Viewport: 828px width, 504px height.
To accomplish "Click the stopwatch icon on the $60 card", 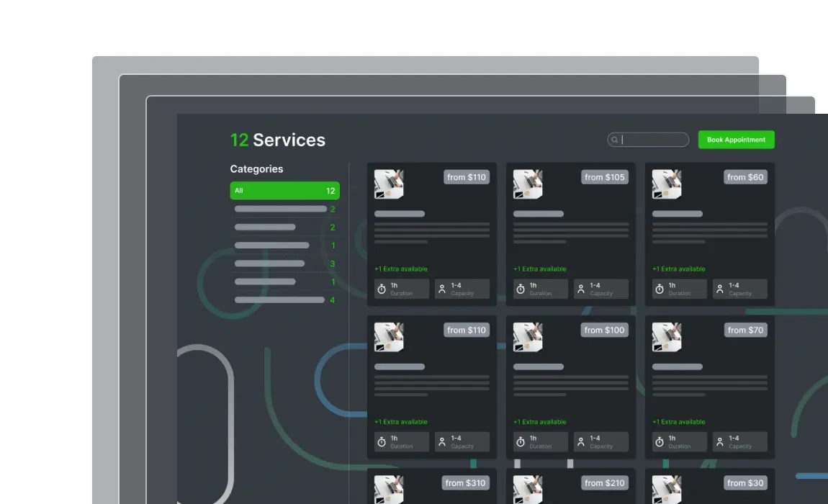I will coord(660,289).
